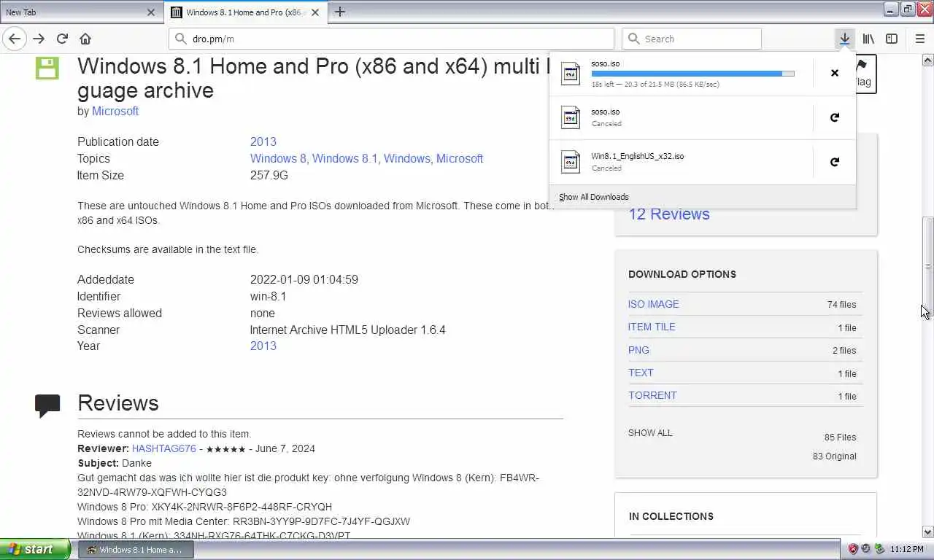
Task: Open the Year 2013 link
Action: pyautogui.click(x=263, y=346)
